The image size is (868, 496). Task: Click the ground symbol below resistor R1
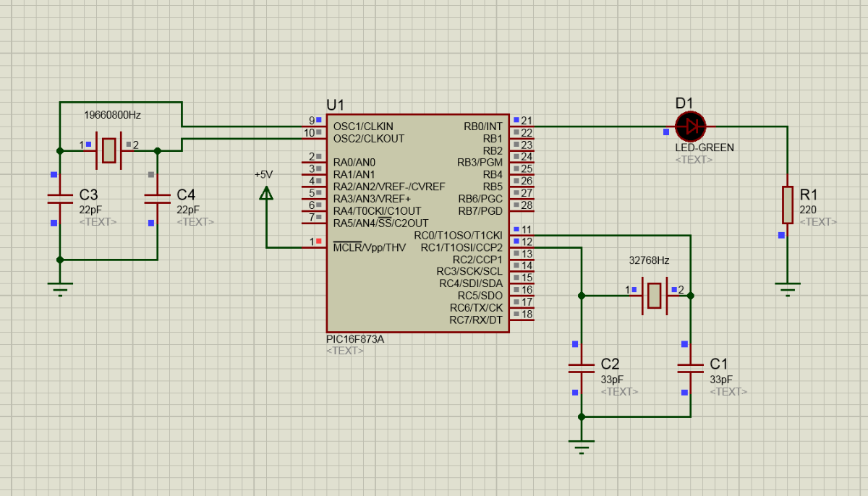(788, 288)
